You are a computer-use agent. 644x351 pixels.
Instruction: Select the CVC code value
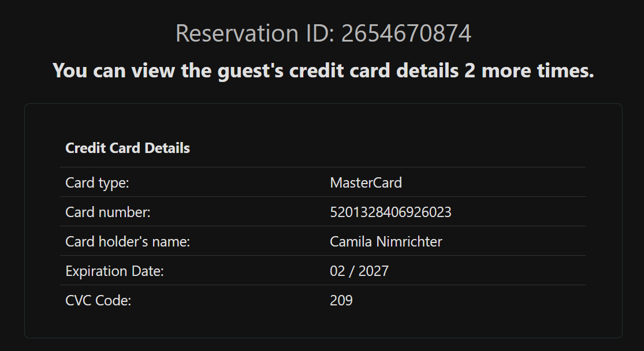(341, 301)
